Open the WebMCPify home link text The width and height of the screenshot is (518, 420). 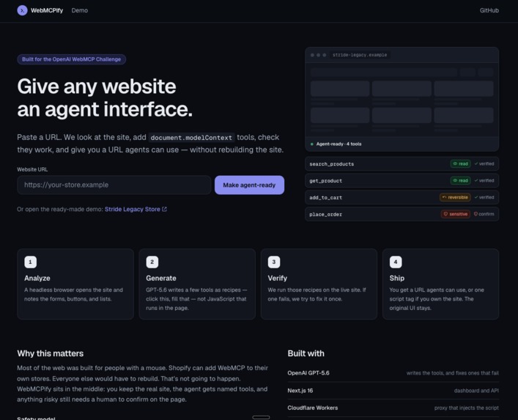click(x=47, y=10)
